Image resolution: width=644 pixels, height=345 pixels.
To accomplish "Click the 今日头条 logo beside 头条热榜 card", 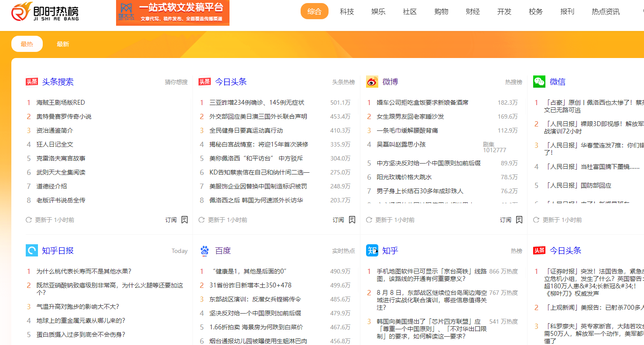I will pyautogui.click(x=205, y=82).
